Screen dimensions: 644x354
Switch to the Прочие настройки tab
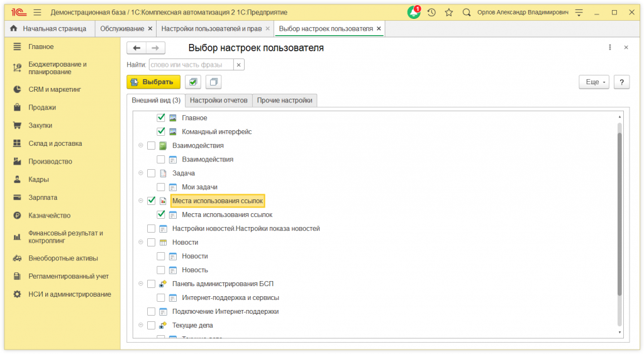pos(284,101)
